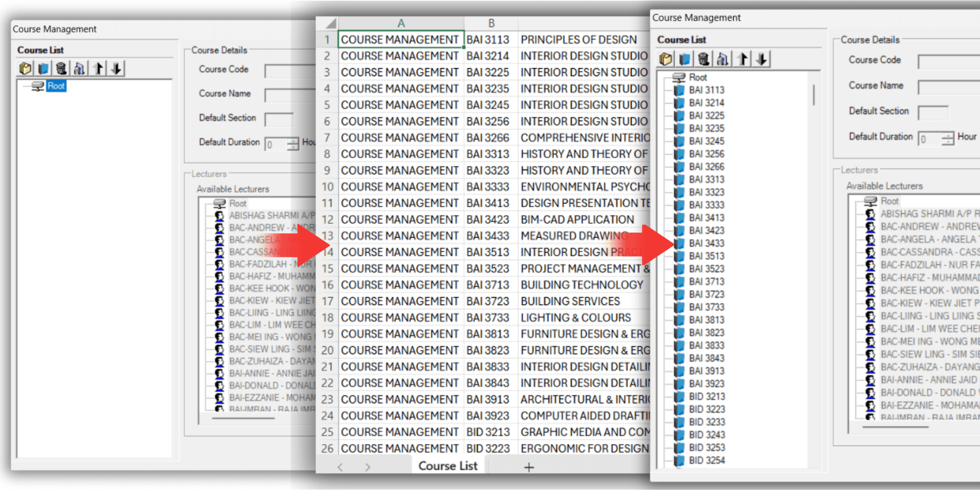The image size is (980, 490).
Task: Select BAC-KIEW lecturer in right window list
Action: [x=930, y=303]
